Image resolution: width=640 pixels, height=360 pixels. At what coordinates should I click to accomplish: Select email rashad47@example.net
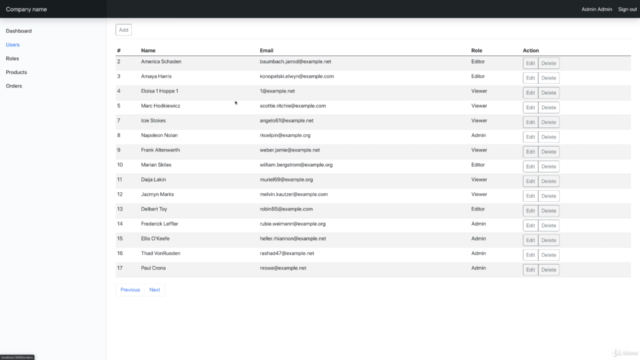pos(287,253)
